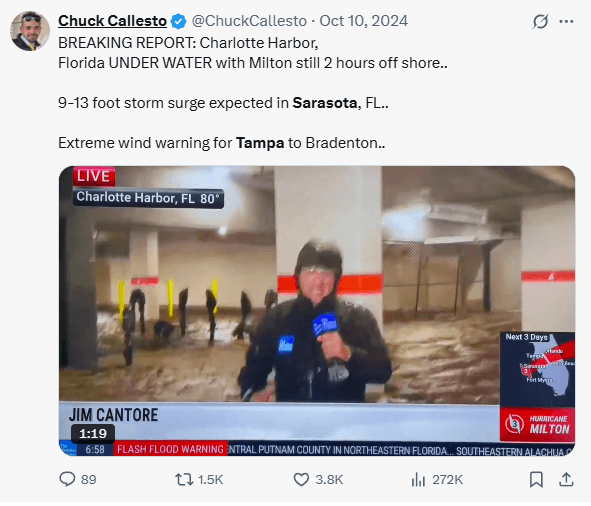Click the 3.8K likes count
The height and width of the screenshot is (506, 591).
tap(329, 480)
